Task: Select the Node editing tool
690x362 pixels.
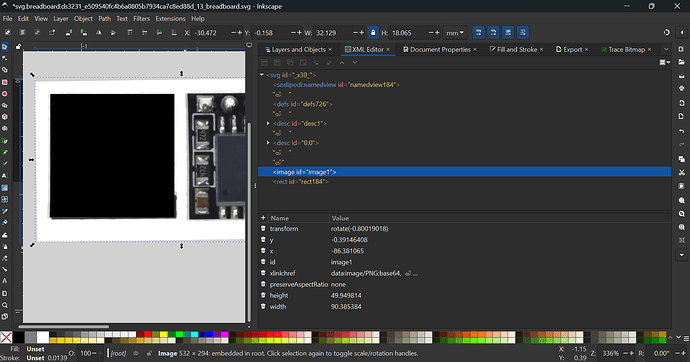Action: 5,59
